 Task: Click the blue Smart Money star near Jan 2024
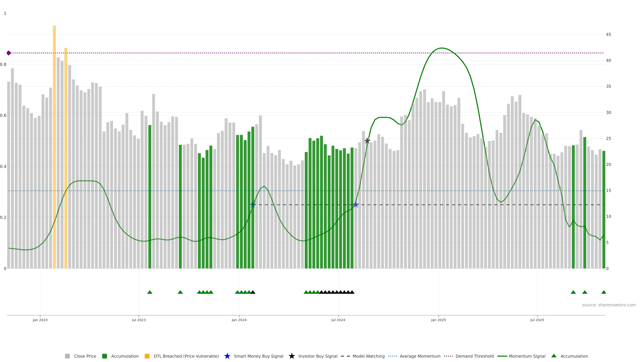click(253, 205)
